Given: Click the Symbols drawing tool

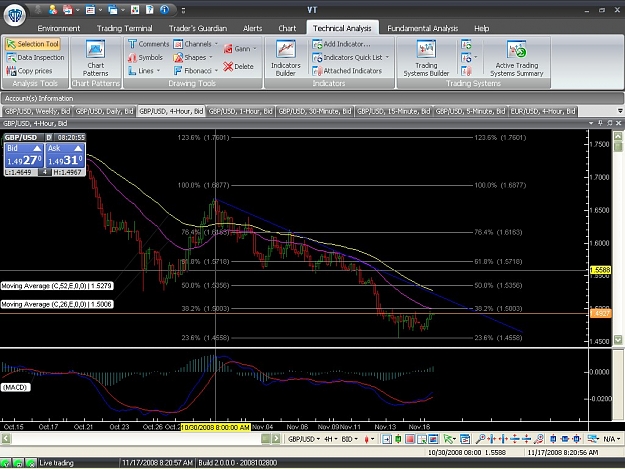Looking at the screenshot, I should [145, 57].
